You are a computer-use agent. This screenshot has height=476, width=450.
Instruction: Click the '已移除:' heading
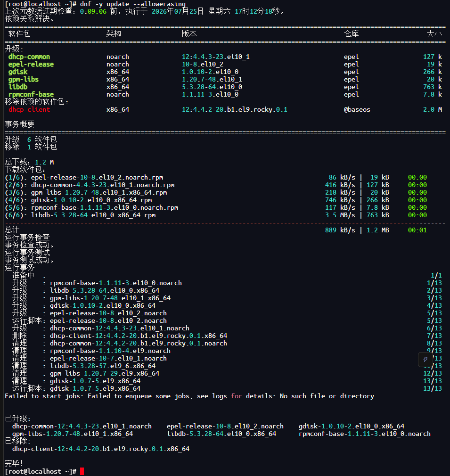tap(17, 442)
